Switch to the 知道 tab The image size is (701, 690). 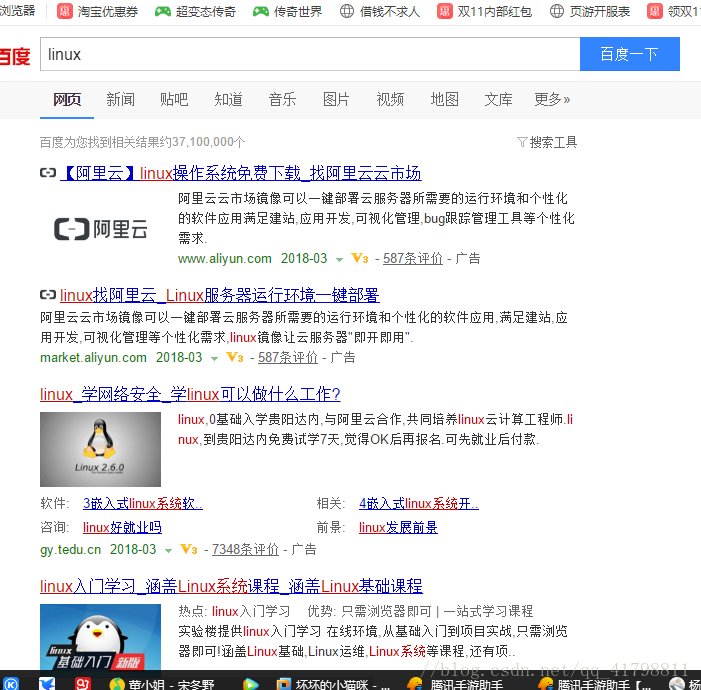(228, 99)
